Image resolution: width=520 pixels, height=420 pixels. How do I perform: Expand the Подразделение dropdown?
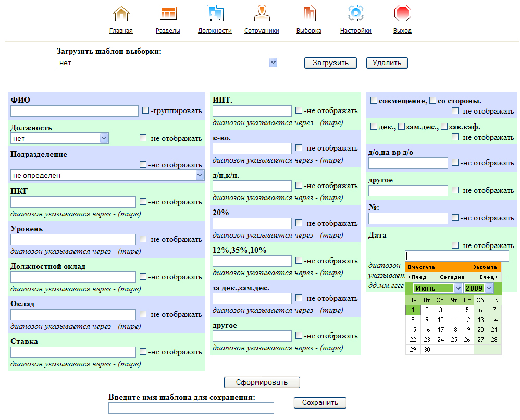[200, 176]
